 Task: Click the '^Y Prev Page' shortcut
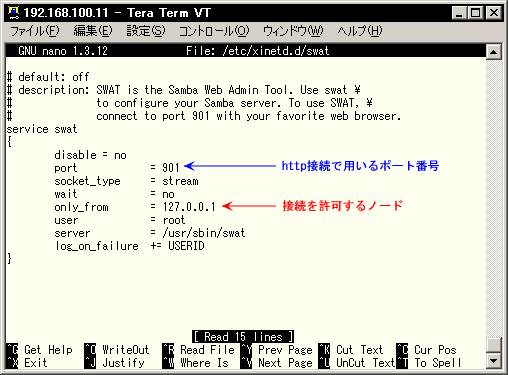point(277,350)
